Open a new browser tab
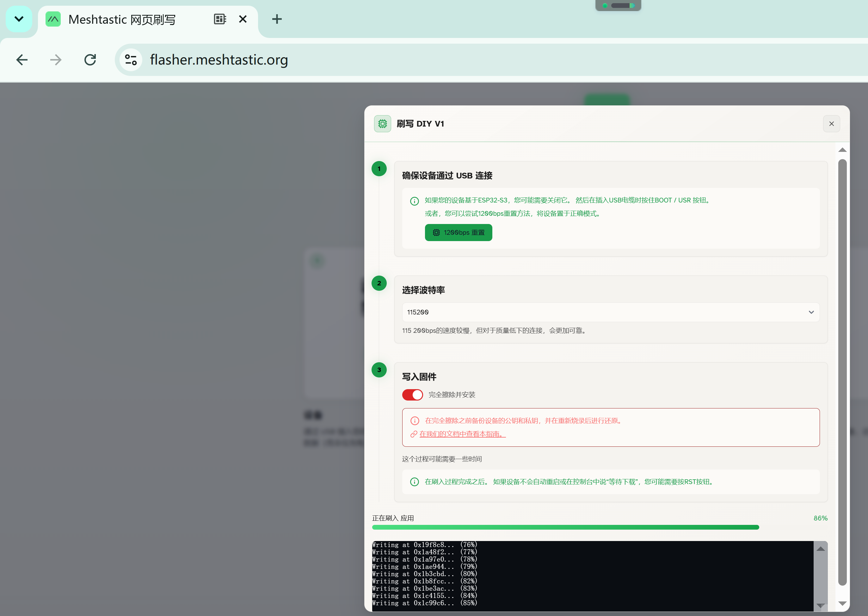 pyautogui.click(x=277, y=19)
